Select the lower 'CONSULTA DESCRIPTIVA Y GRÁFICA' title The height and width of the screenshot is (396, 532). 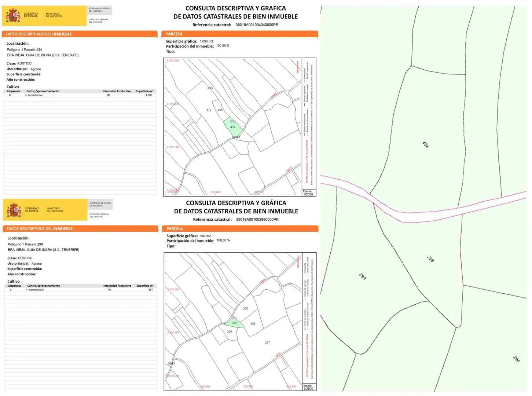(236, 203)
